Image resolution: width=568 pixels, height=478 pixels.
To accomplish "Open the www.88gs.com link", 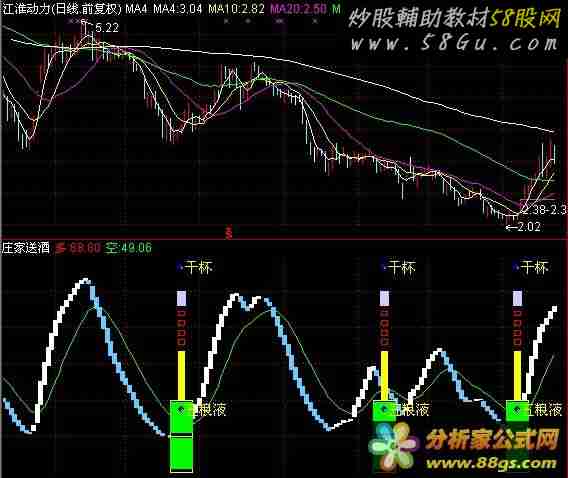I will pos(492,463).
